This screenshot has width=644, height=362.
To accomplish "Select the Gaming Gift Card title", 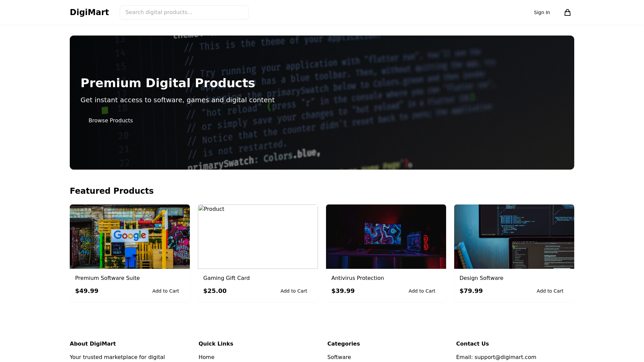I will (226, 278).
